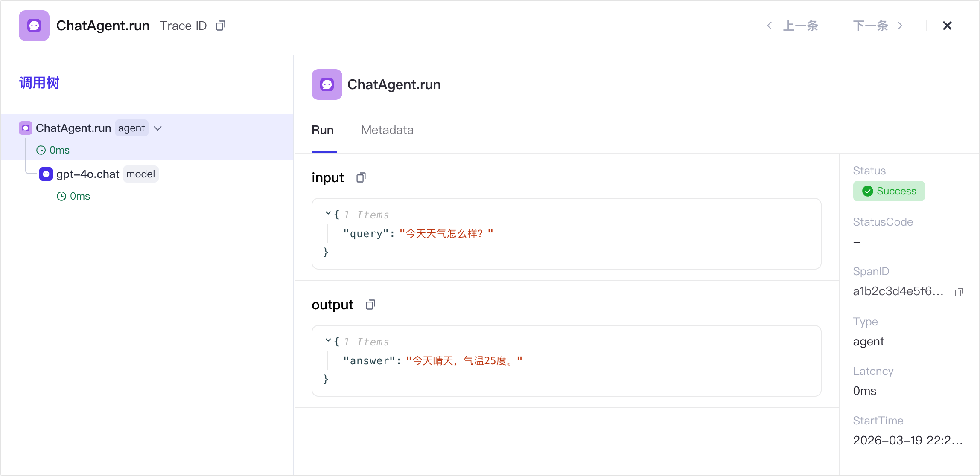Image resolution: width=980 pixels, height=476 pixels.
Task: Collapse the output JSON object
Action: point(328,340)
